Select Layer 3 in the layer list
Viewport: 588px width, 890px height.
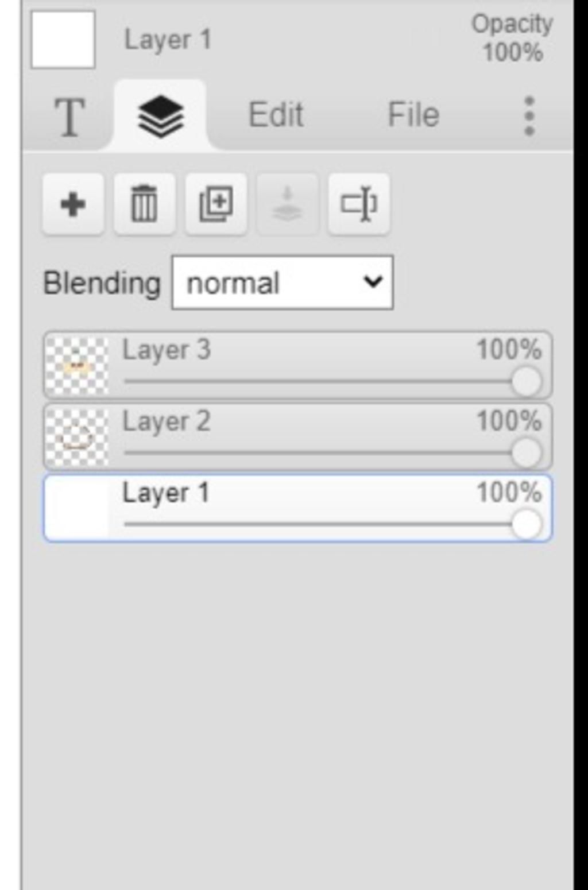click(x=297, y=365)
